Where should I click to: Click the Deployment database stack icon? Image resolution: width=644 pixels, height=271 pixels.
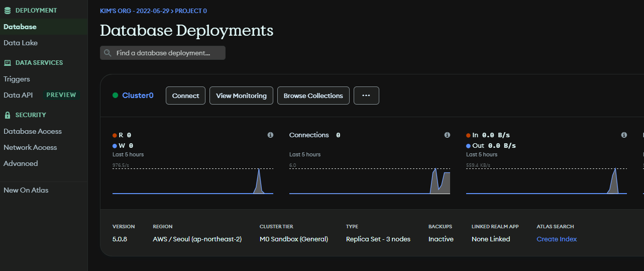click(x=8, y=11)
